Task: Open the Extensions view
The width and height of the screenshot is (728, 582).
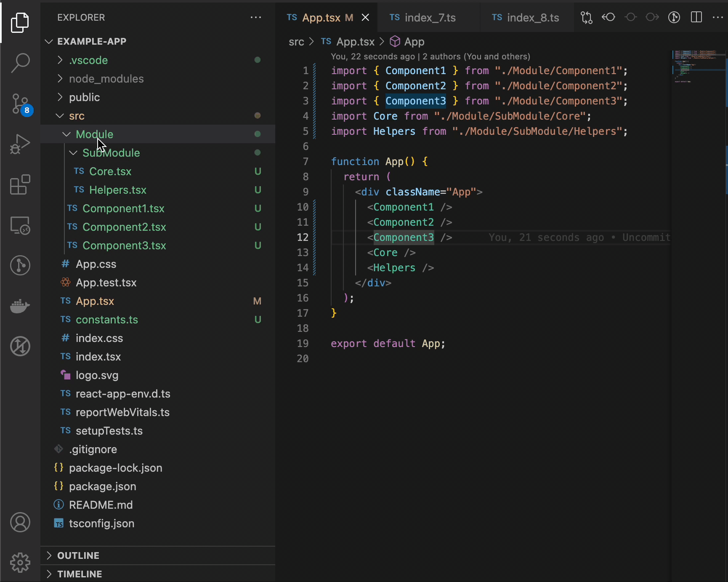Action: (20, 184)
